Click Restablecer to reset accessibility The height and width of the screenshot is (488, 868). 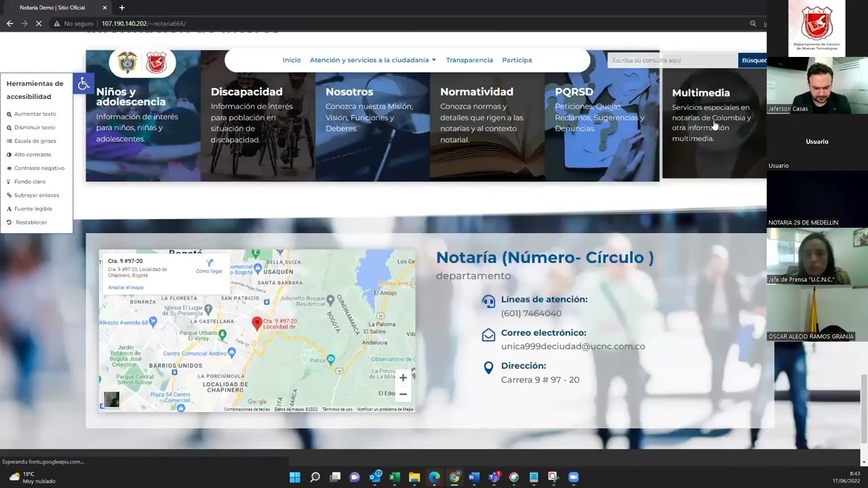[27, 222]
